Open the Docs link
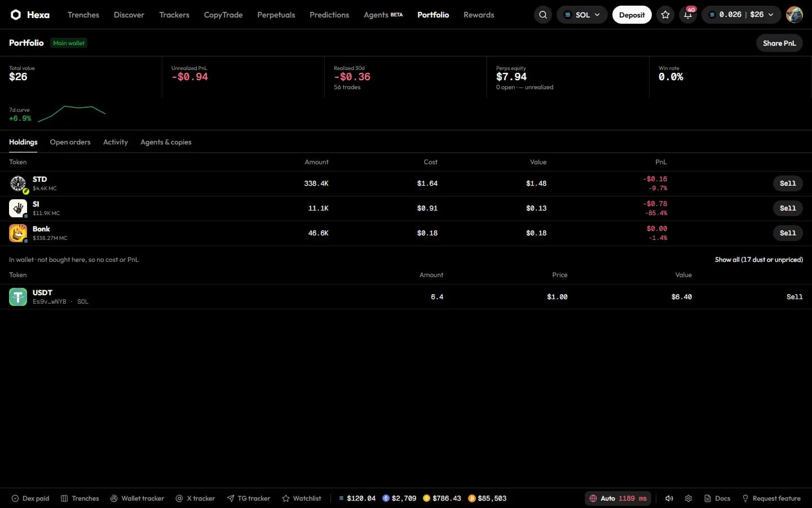 click(x=717, y=498)
